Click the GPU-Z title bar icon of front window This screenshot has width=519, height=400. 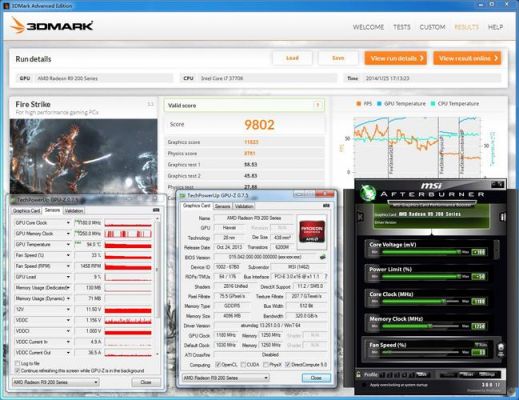pos(182,195)
